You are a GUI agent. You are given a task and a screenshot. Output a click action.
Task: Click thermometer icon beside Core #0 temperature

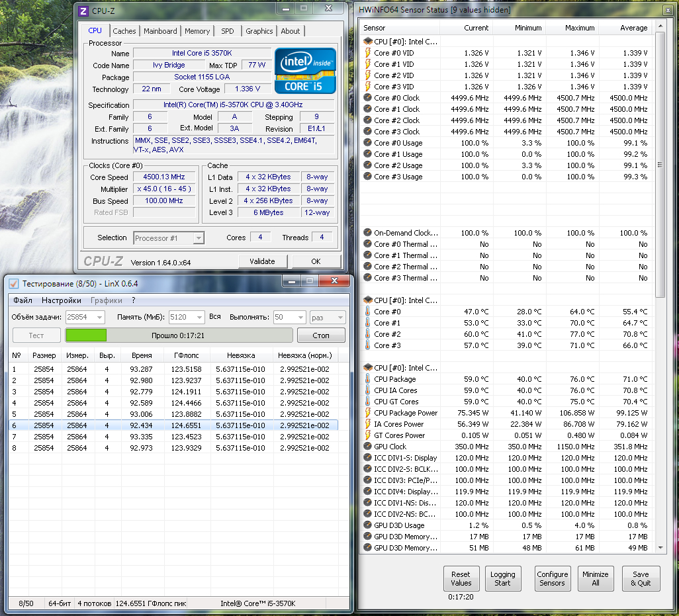[368, 312]
